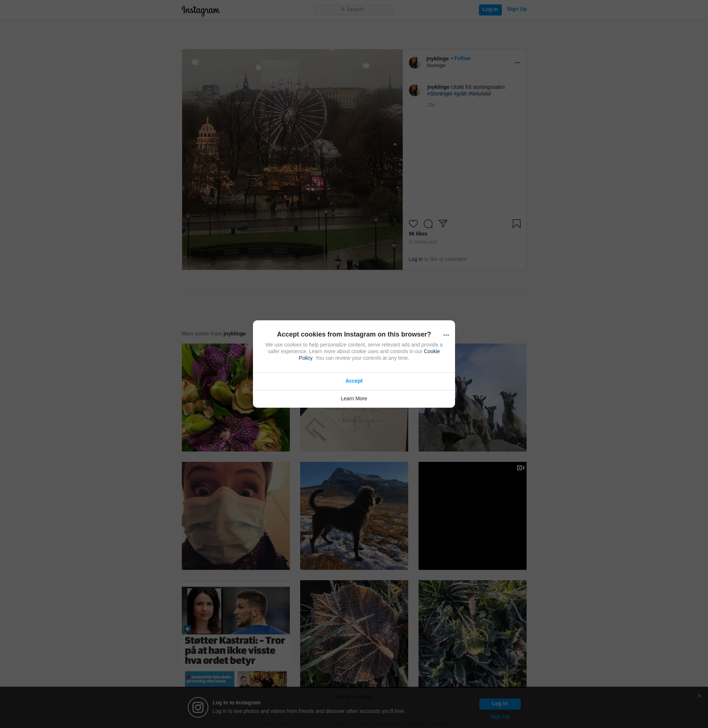
Task: Click the Instagram logo in header
Action: [x=201, y=10]
